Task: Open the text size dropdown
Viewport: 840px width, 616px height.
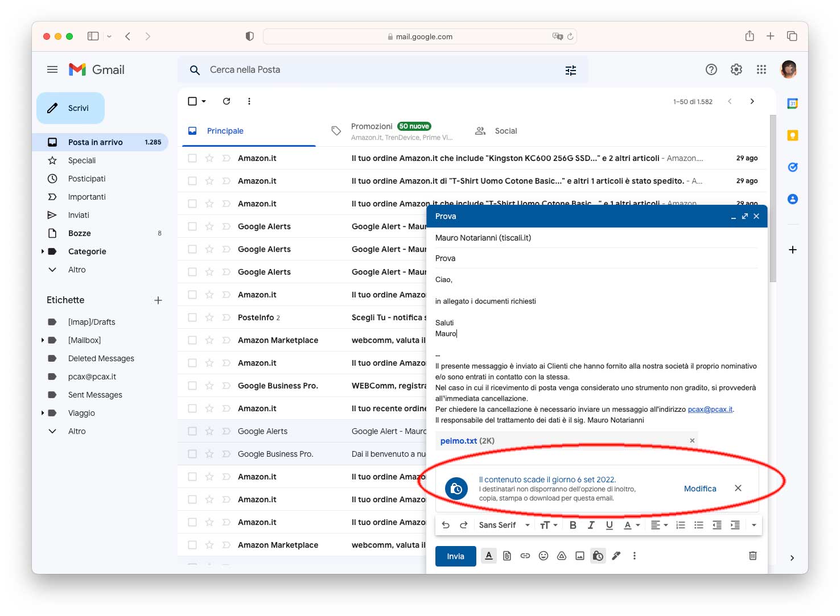Action: point(549,525)
